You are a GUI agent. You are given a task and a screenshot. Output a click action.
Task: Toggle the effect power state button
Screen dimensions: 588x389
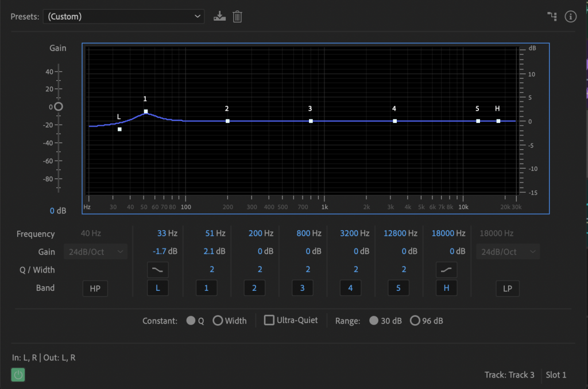pyautogui.click(x=18, y=375)
